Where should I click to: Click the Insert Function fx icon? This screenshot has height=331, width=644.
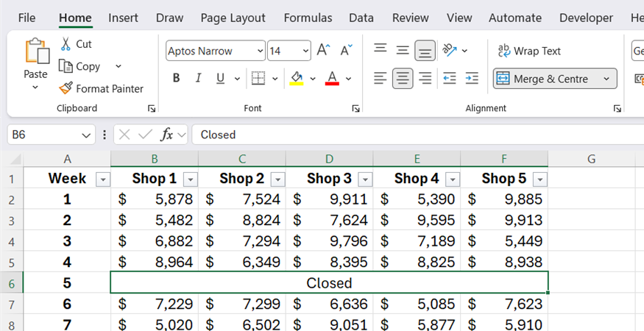pyautogui.click(x=166, y=135)
